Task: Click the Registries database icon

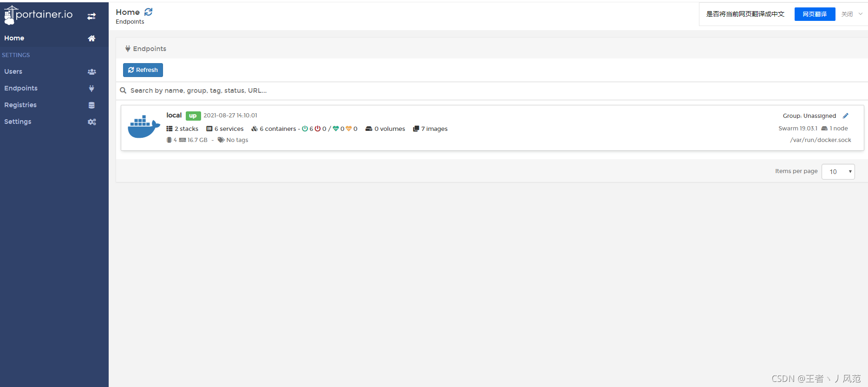Action: pyautogui.click(x=91, y=105)
